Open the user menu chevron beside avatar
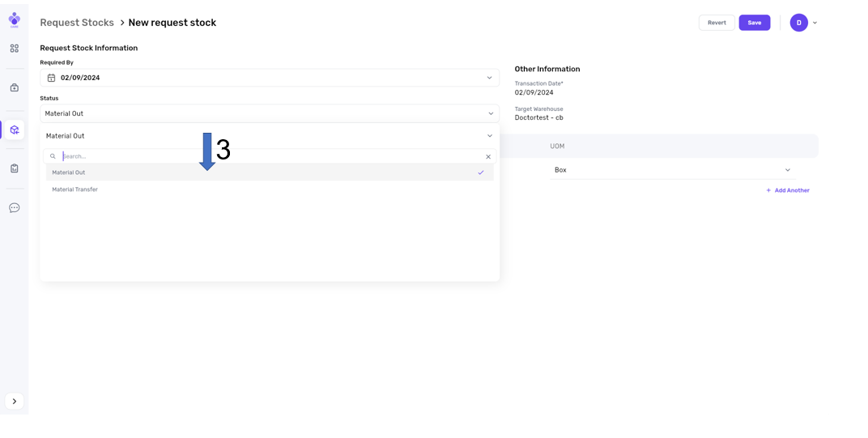The height and width of the screenshot is (438, 868). (x=815, y=23)
